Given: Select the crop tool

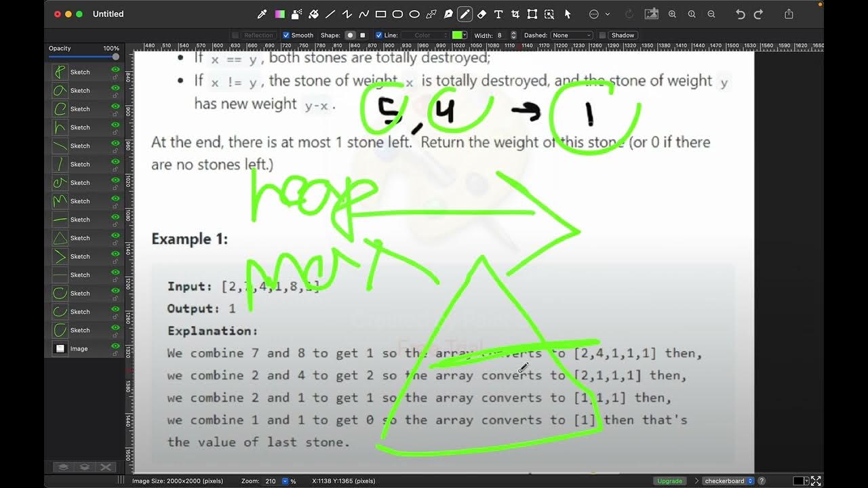Looking at the screenshot, I should 516,14.
